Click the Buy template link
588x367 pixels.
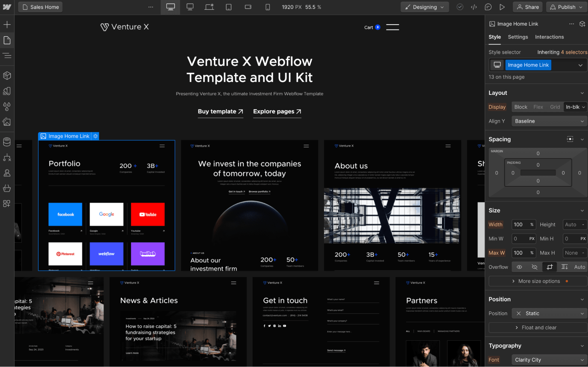(x=220, y=112)
